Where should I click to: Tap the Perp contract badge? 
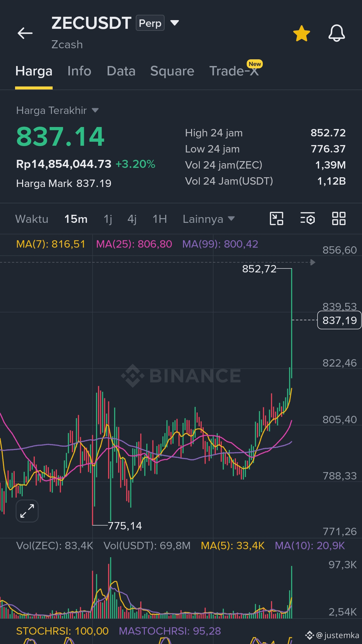tap(150, 23)
